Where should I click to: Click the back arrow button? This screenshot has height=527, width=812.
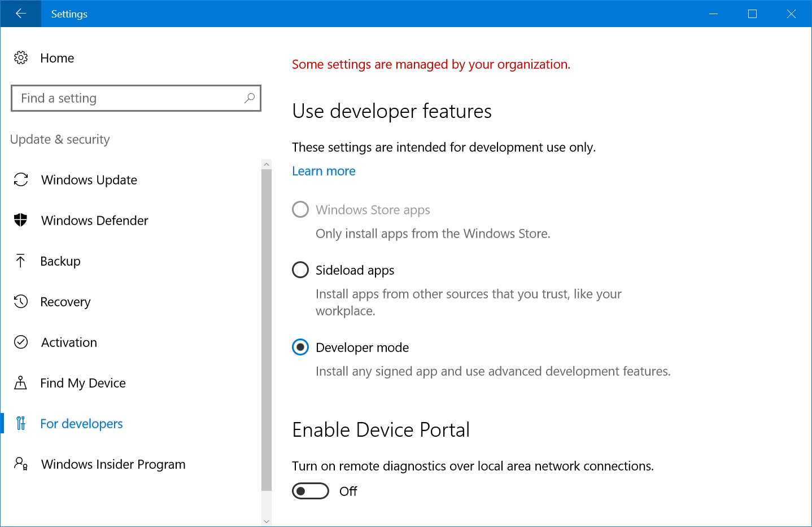pyautogui.click(x=20, y=13)
